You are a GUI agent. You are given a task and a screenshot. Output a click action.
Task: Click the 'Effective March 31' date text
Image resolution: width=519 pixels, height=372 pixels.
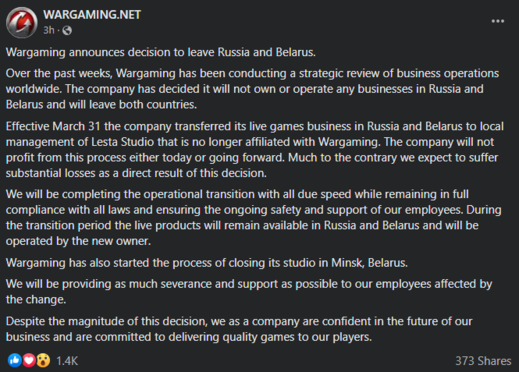click(x=53, y=126)
